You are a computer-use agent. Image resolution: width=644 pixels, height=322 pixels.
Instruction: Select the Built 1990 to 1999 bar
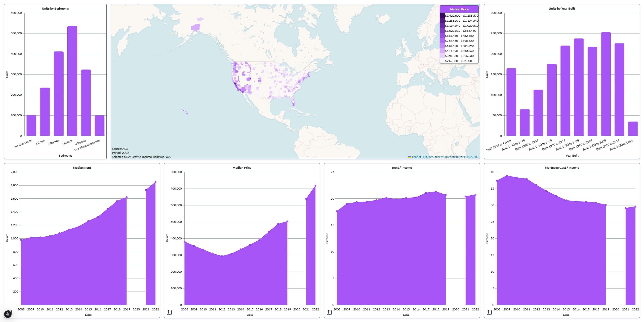tap(592, 91)
